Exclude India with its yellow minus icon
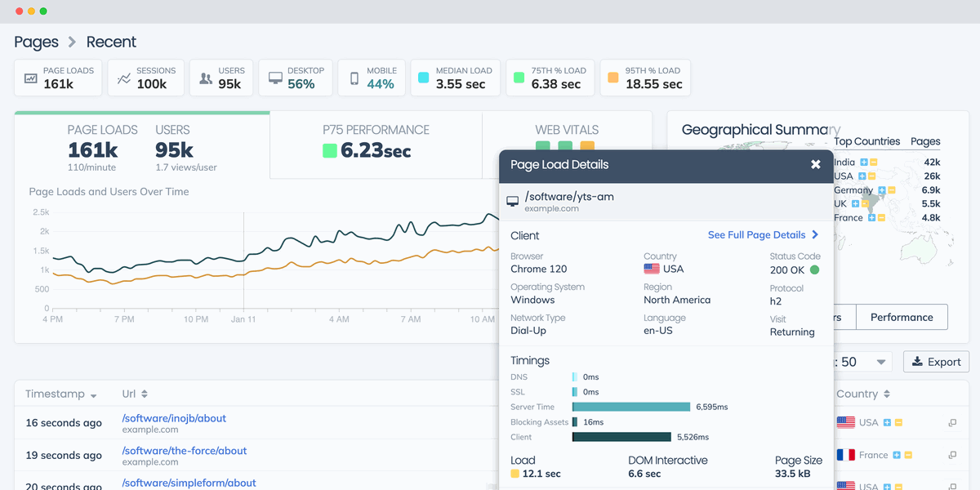The height and width of the screenshot is (490, 980). tap(873, 163)
